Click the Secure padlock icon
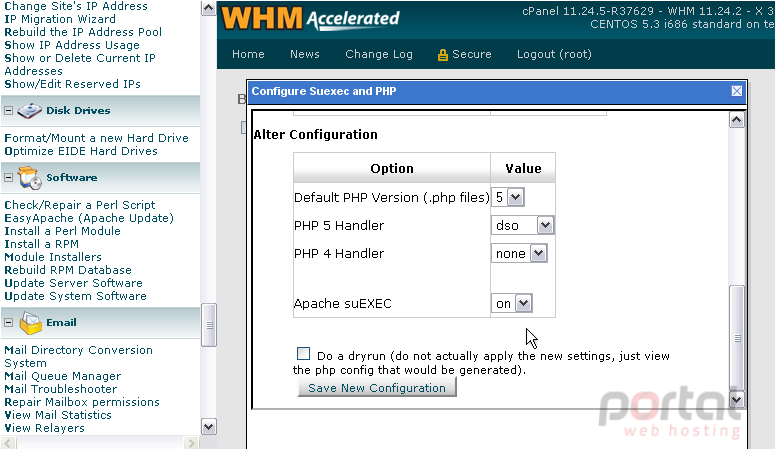This screenshot has width=776, height=450. point(442,54)
